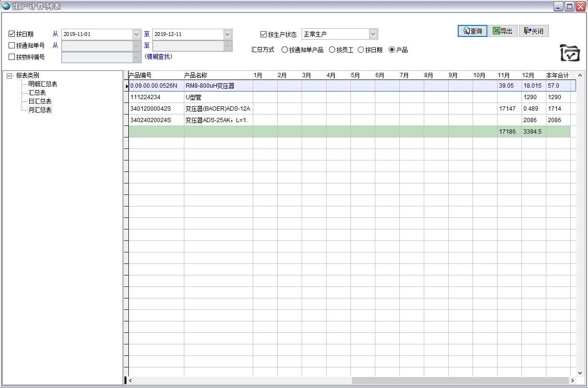588x388 pixels.
Task: Collapse the 报表类别 tree node
Action: (9, 76)
